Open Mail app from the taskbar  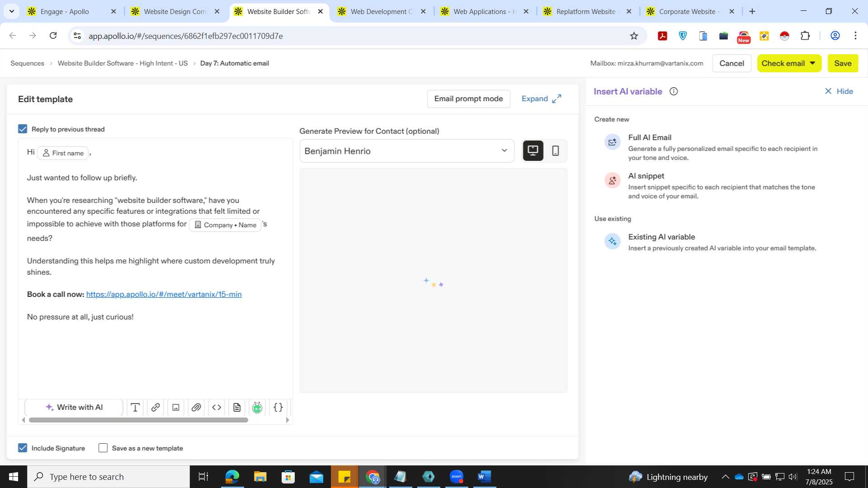coord(316,477)
